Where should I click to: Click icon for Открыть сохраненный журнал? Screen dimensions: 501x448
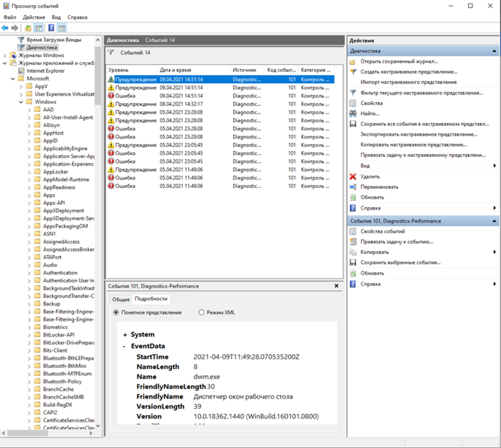353,61
